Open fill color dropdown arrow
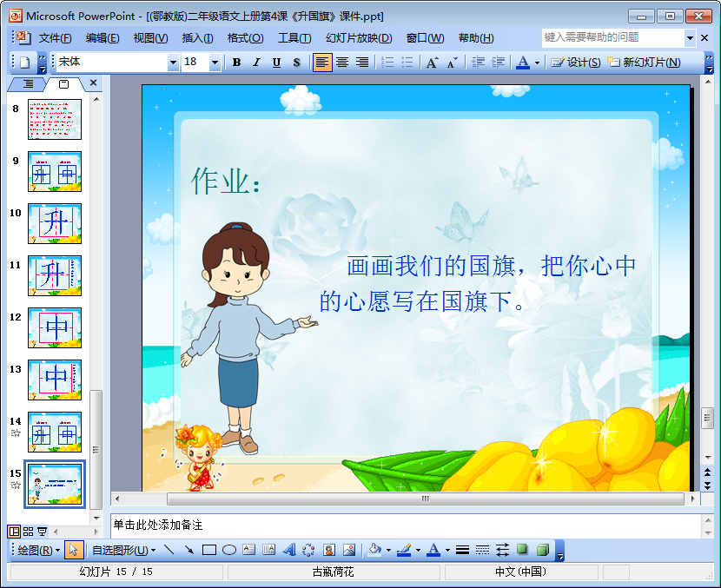The image size is (721, 588). point(388,550)
